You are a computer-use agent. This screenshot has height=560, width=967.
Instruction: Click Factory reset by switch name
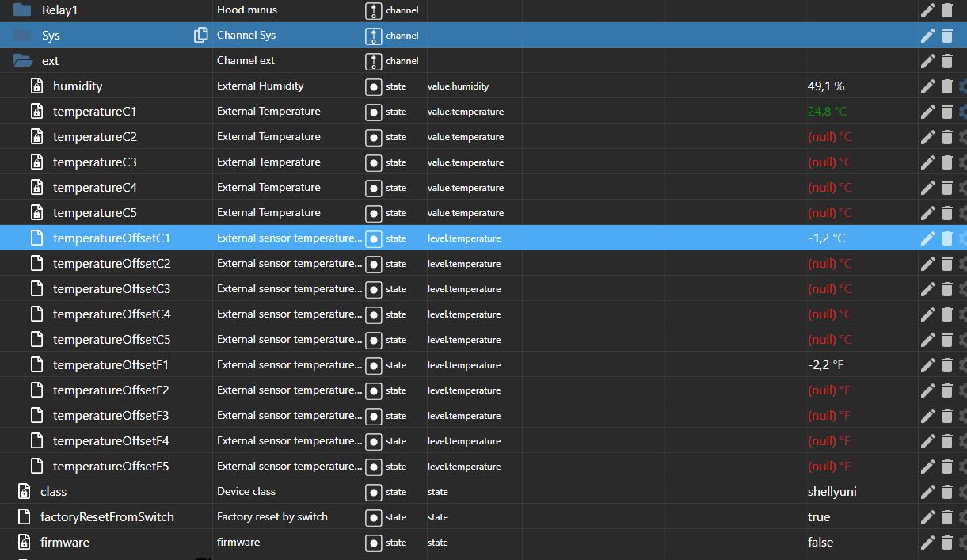coord(272,516)
